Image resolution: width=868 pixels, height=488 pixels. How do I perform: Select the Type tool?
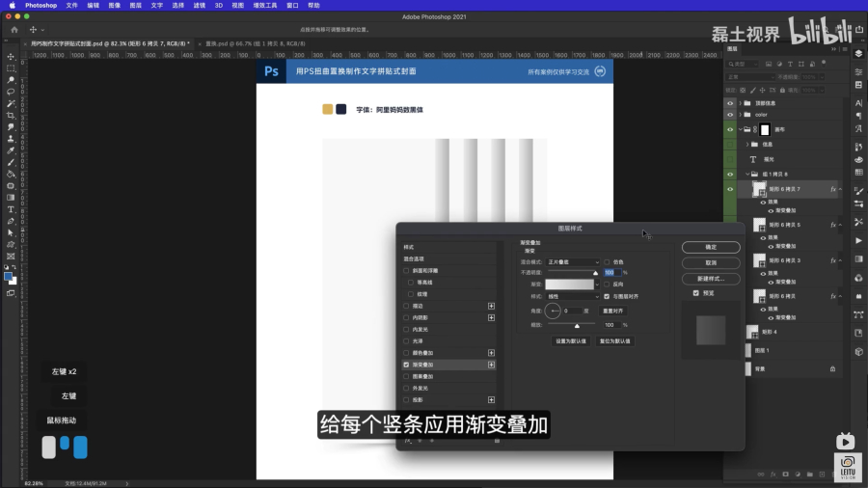coord(11,209)
